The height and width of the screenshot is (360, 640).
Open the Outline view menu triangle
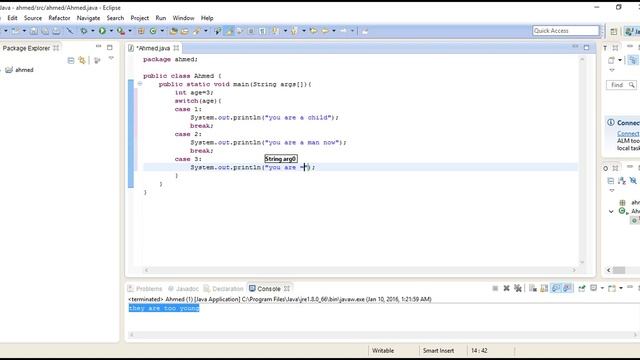[612, 190]
